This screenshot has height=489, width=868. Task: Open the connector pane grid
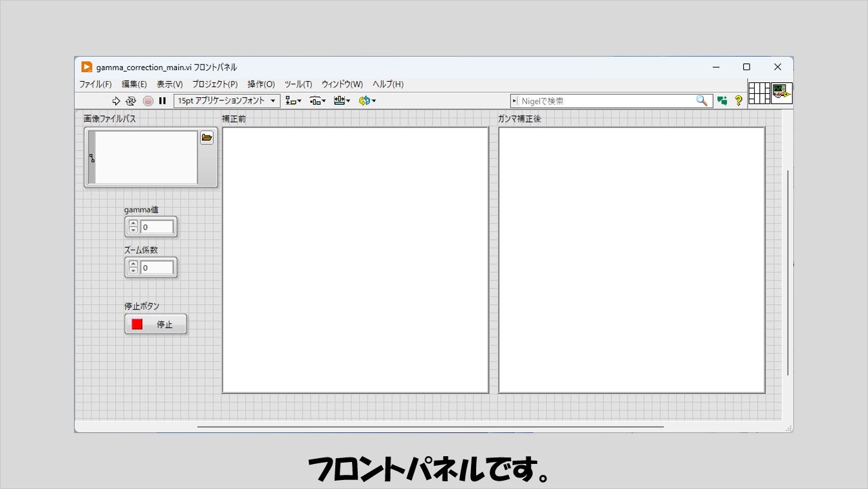click(x=759, y=93)
